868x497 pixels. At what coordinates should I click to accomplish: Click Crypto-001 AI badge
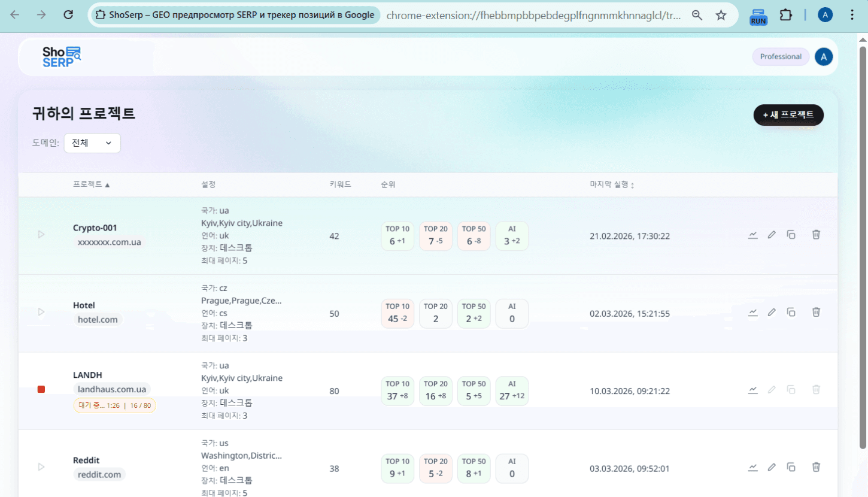(512, 236)
